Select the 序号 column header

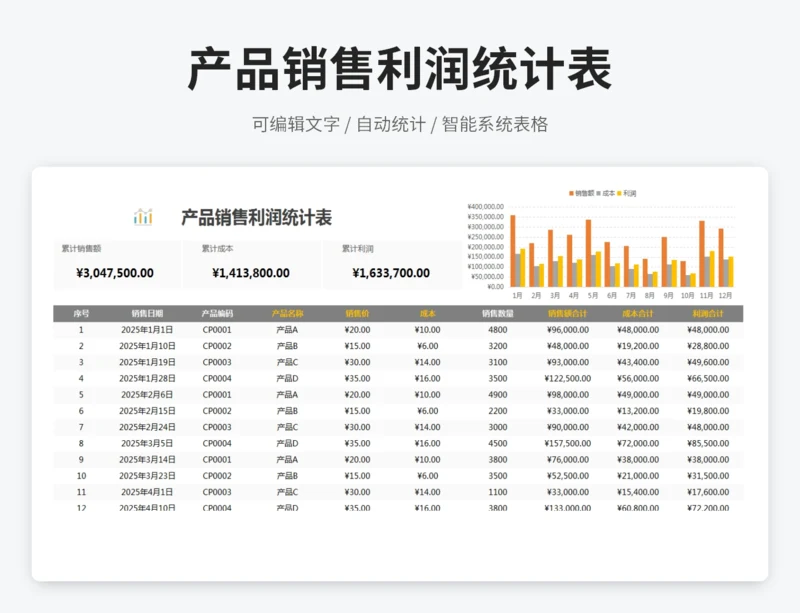coord(81,313)
